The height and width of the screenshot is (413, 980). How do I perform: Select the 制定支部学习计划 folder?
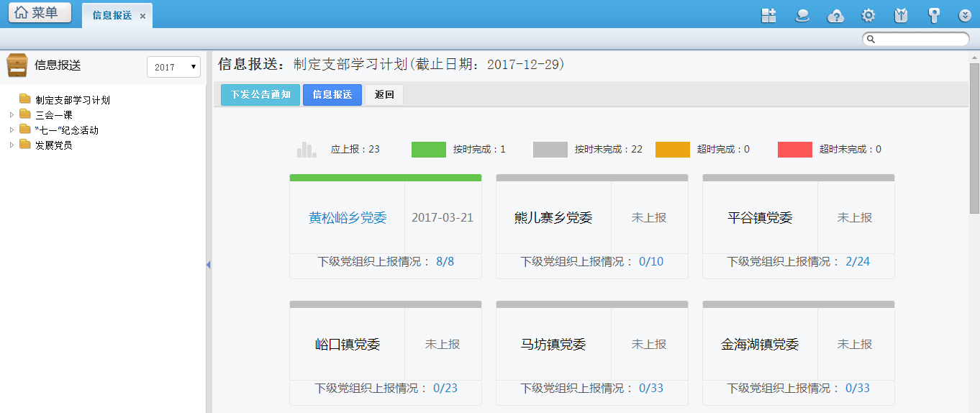[x=72, y=100]
